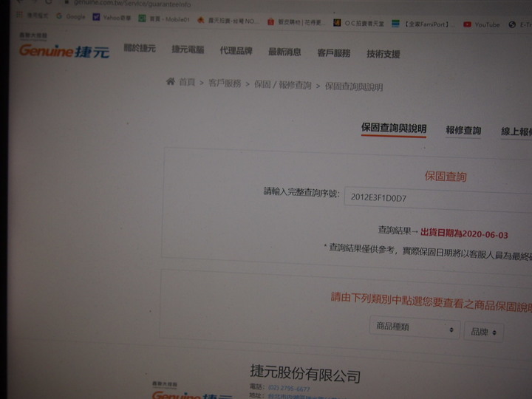Click 保固查詢與說明 at breadcrumb end
This screenshot has height=399, width=532.
pos(354,87)
